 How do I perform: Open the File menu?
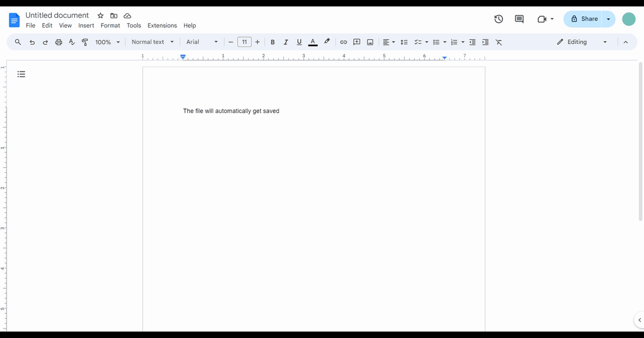[x=31, y=25]
